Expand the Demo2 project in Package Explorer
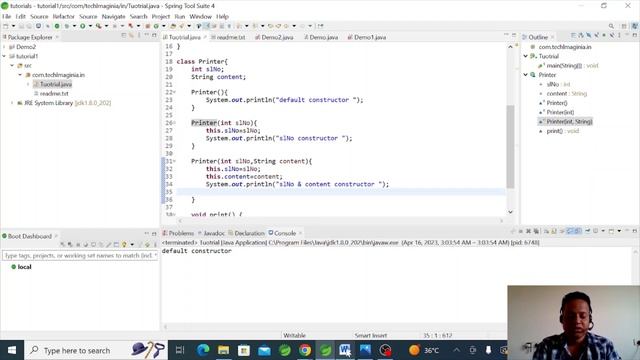Image resolution: width=640 pixels, height=360 pixels. click(4, 47)
